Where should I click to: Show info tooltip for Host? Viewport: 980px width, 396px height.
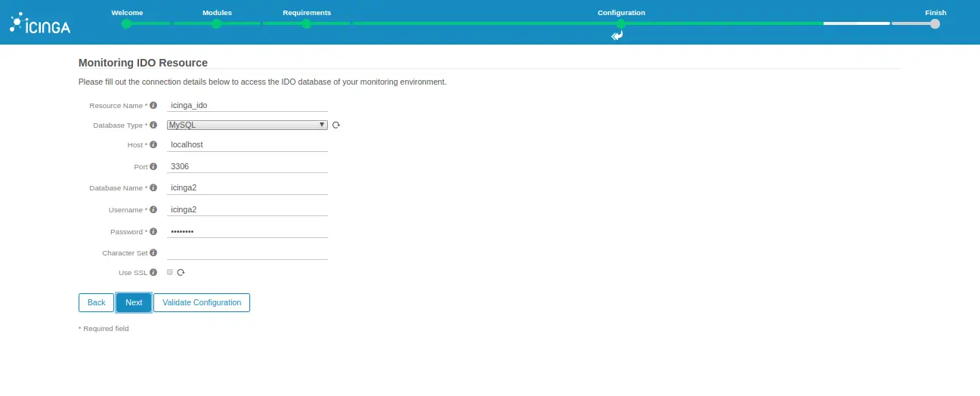[x=153, y=144]
